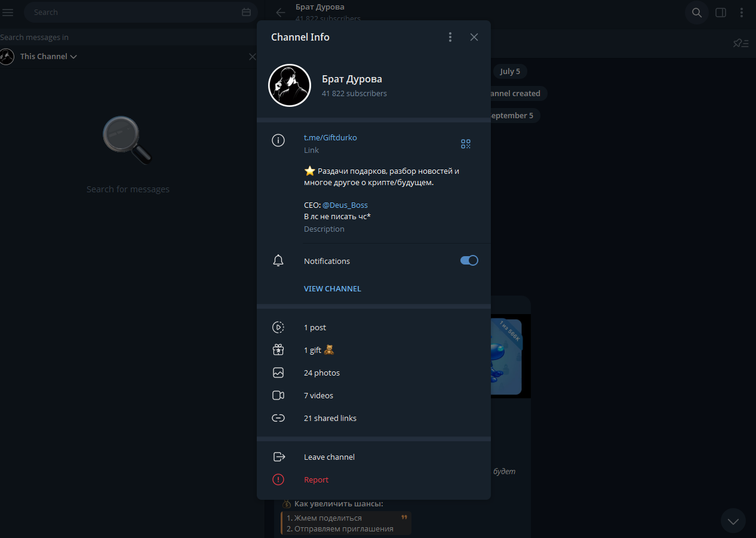Click the magnifier search icon in chat header
756x538 pixels.
696,13
